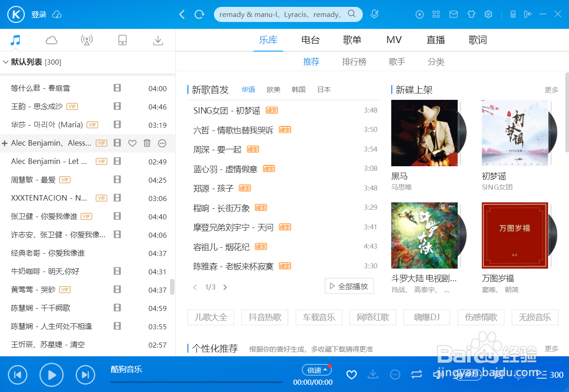The width and height of the screenshot is (569, 392).
Task: Toggle the repeat mode icon in the player
Action: pos(416,374)
